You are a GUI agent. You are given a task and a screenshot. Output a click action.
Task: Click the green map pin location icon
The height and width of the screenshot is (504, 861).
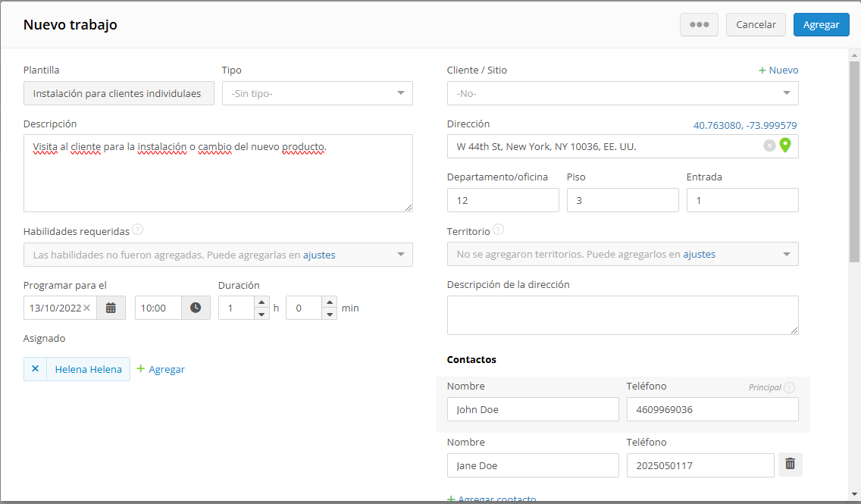pos(785,145)
